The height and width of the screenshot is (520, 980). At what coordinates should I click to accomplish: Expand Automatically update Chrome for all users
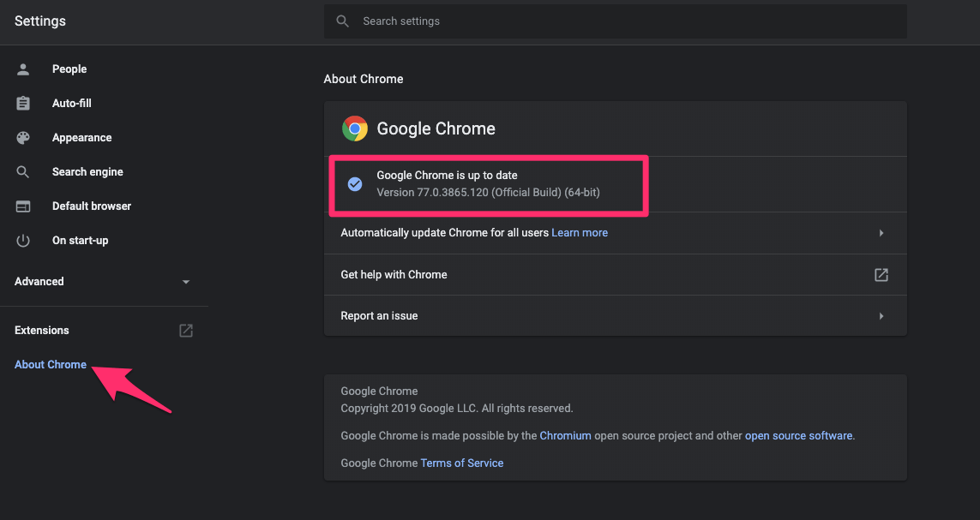881,232
